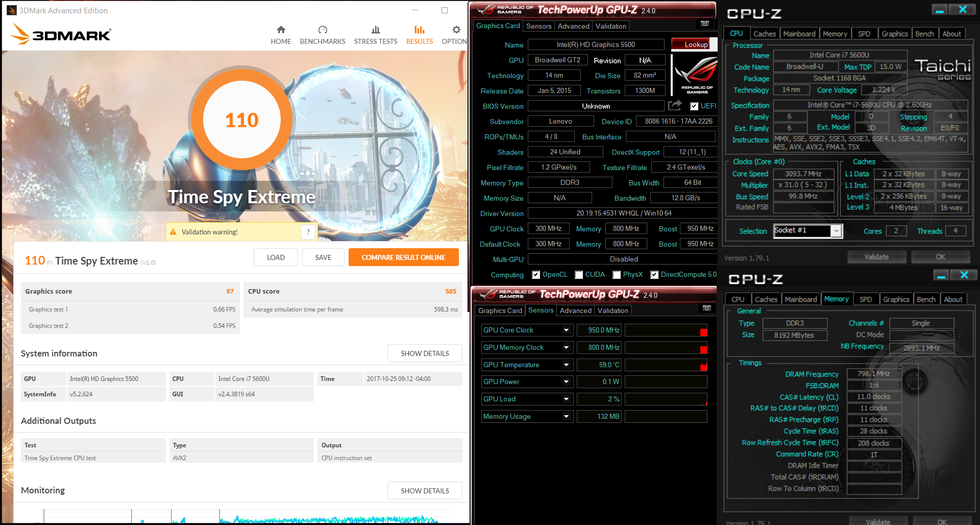Expand Memory Usage sensor dropdown
The width and height of the screenshot is (980, 525).
(566, 417)
